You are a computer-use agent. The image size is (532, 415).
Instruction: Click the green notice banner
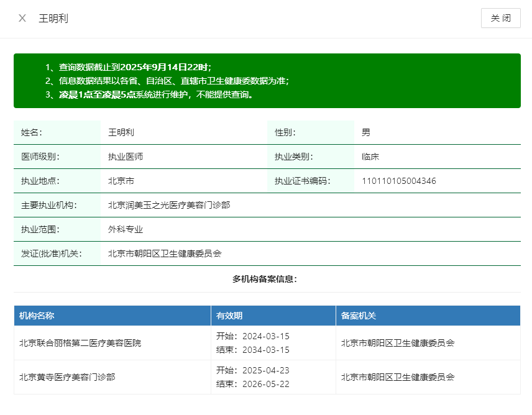click(x=267, y=81)
